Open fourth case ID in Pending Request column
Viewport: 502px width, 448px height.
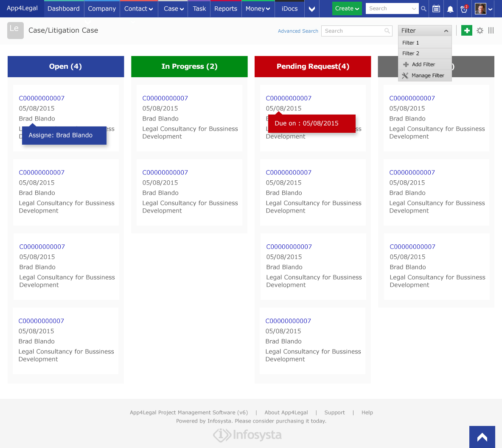click(288, 321)
